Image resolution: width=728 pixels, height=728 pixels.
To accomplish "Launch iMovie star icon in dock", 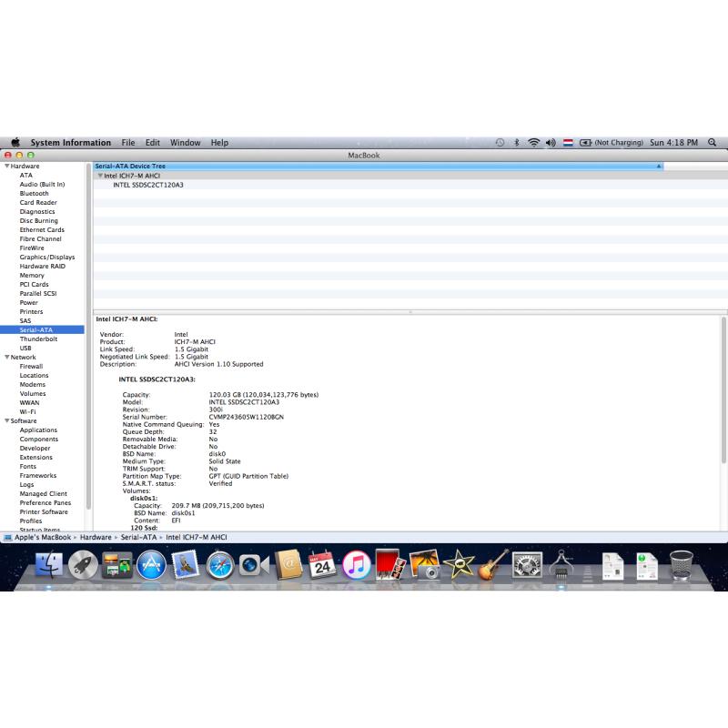I will click(459, 565).
